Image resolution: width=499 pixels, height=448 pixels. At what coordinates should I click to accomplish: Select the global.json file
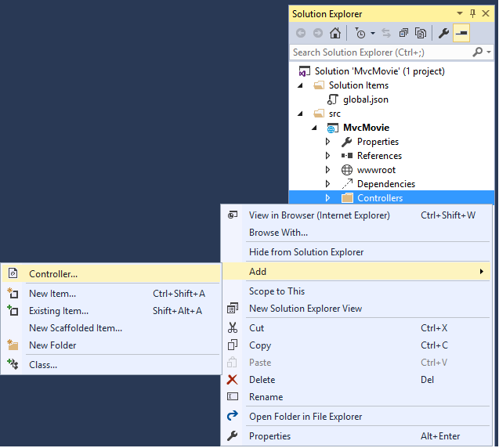coord(365,99)
